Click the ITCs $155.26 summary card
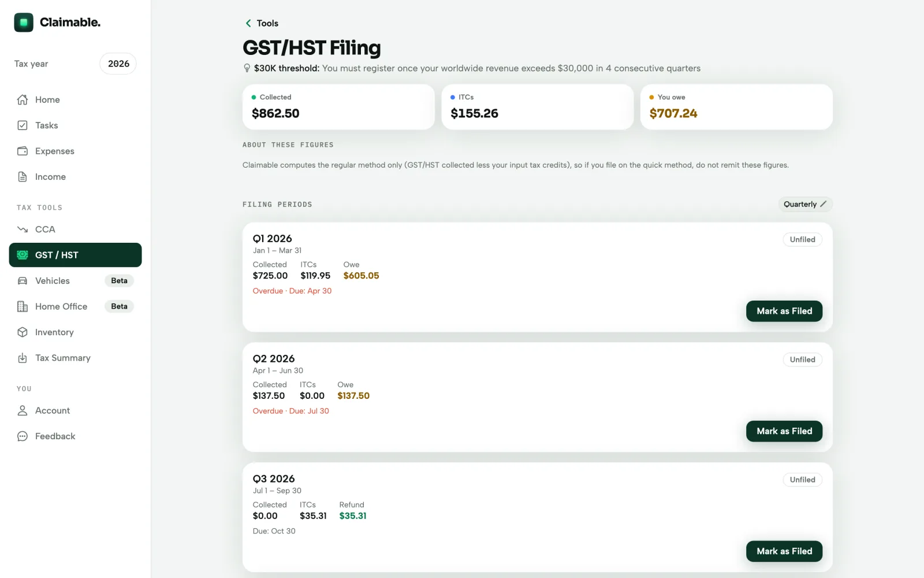Image resolution: width=924 pixels, height=578 pixels. tap(537, 107)
